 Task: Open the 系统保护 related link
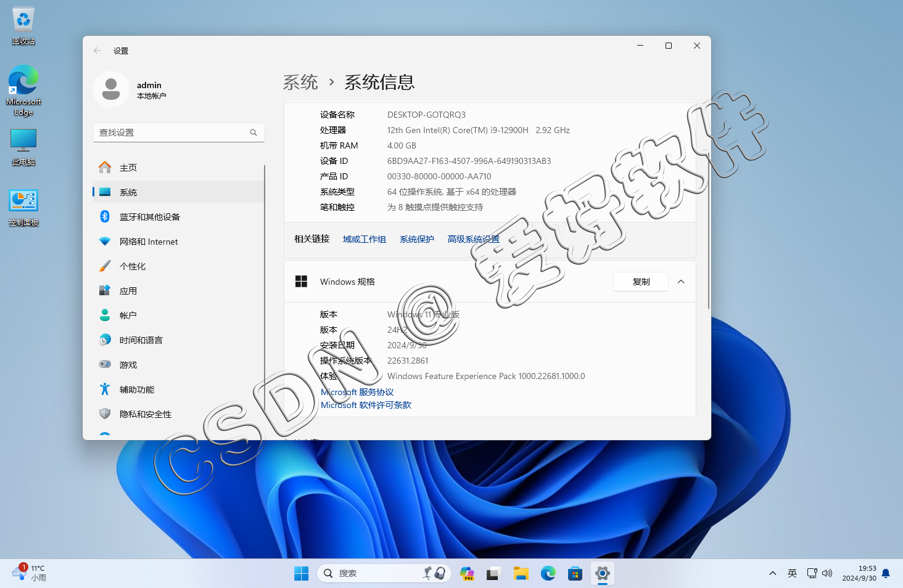point(417,239)
